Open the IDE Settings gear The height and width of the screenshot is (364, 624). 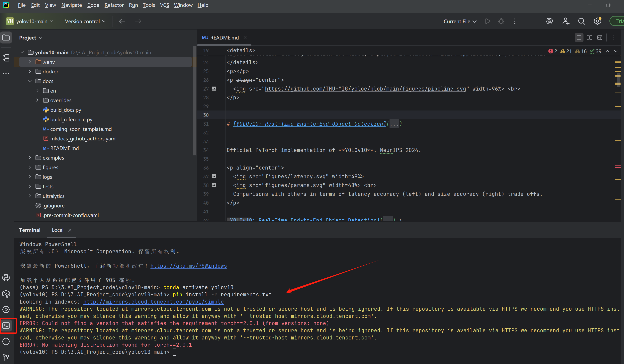597,21
